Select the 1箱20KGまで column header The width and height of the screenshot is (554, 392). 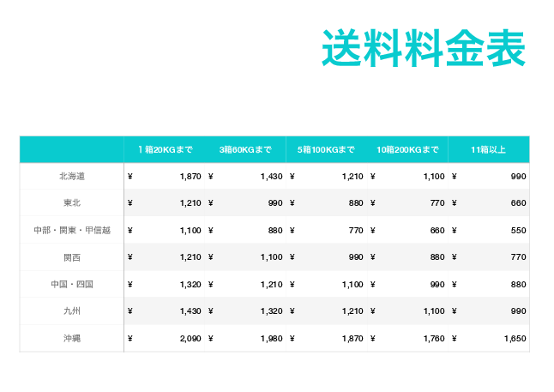165,149
